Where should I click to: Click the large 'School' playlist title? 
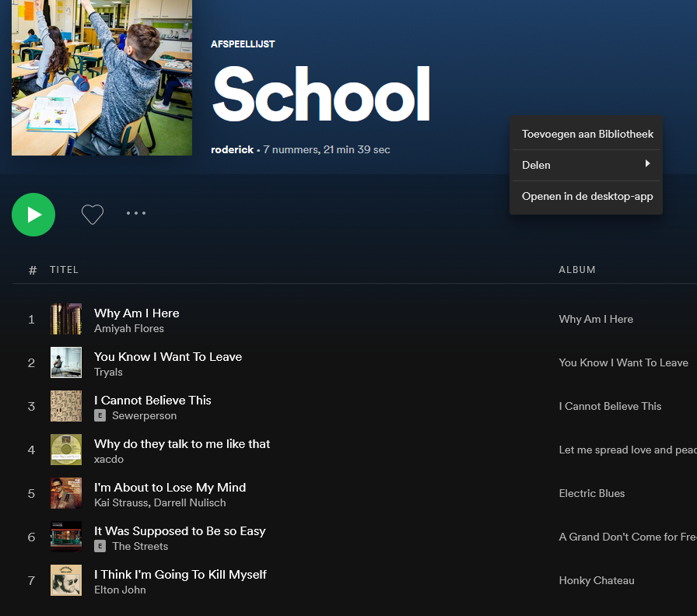pyautogui.click(x=321, y=94)
